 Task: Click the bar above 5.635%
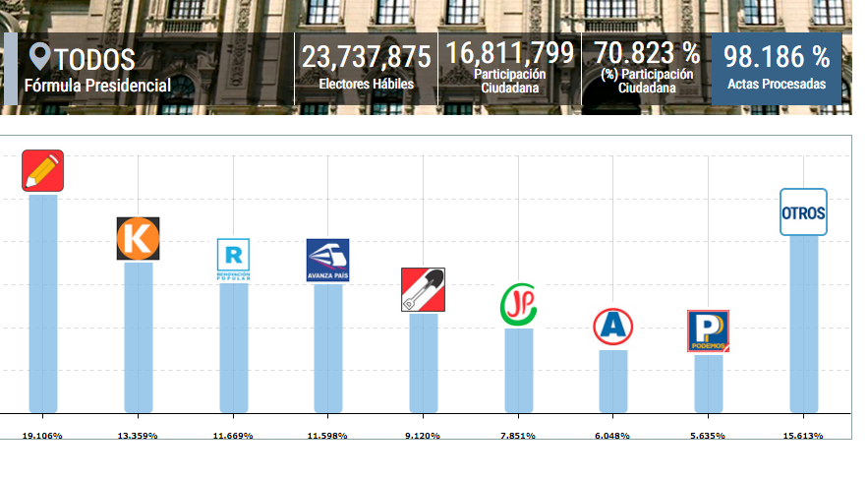[x=709, y=384]
